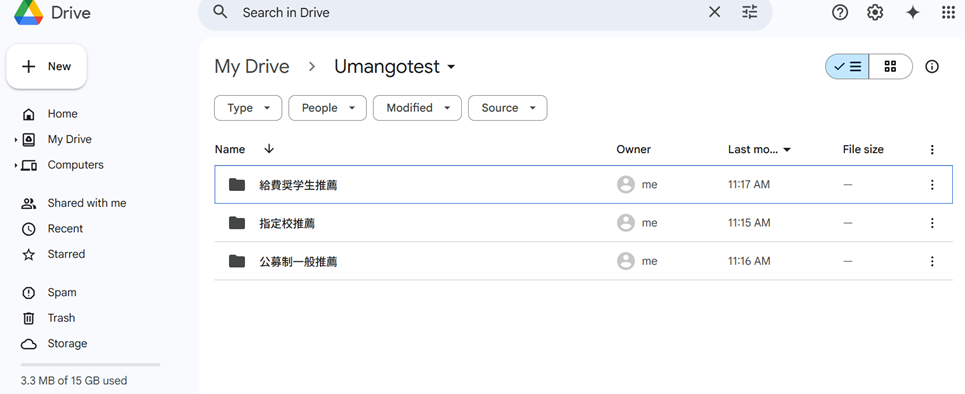The height and width of the screenshot is (394, 965).
Task: Expand the My Drive tree arrow
Action: [x=15, y=140]
